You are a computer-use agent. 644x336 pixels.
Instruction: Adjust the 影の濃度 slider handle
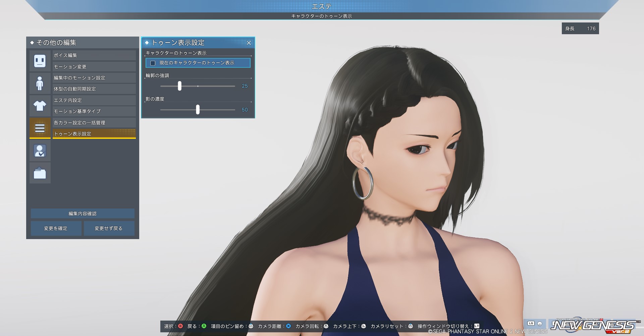198,110
